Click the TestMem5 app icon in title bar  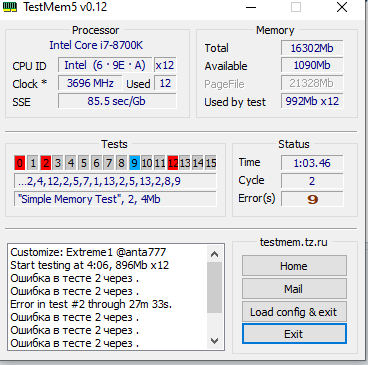(x=9, y=7)
